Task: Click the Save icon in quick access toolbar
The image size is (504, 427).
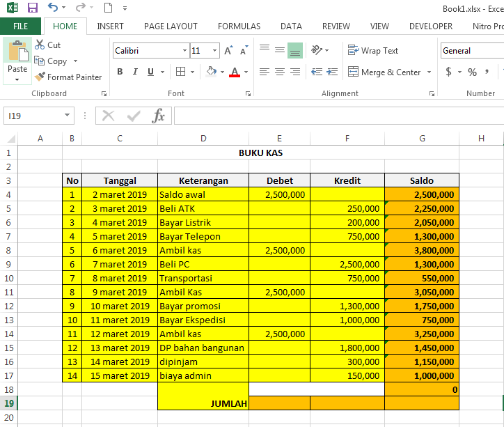Action: coord(33,8)
